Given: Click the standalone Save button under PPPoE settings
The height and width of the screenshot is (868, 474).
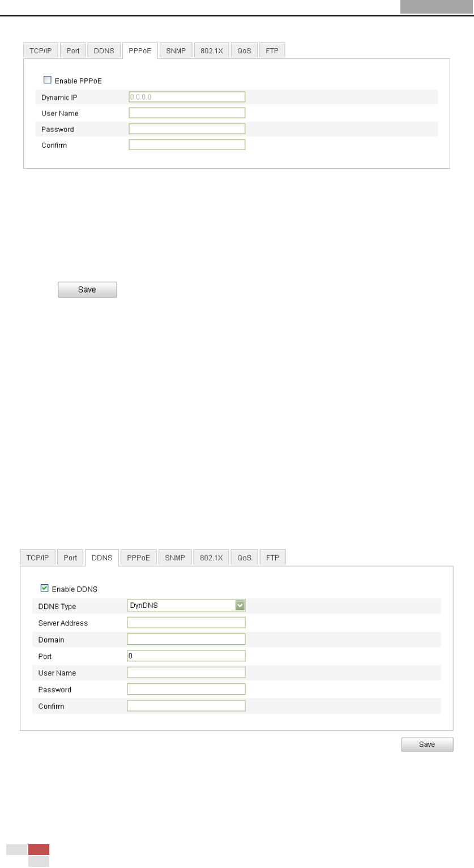Looking at the screenshot, I should click(87, 290).
